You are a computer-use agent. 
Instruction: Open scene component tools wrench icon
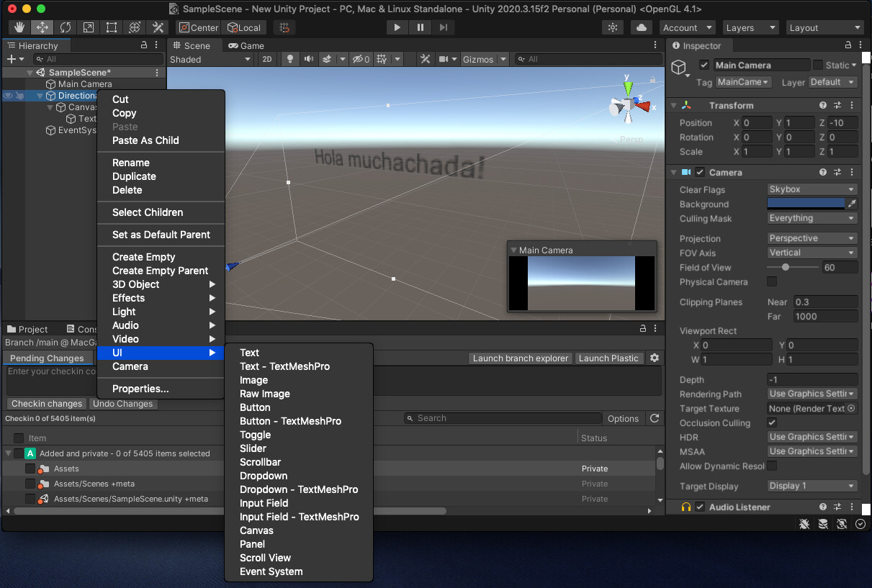tap(426, 59)
